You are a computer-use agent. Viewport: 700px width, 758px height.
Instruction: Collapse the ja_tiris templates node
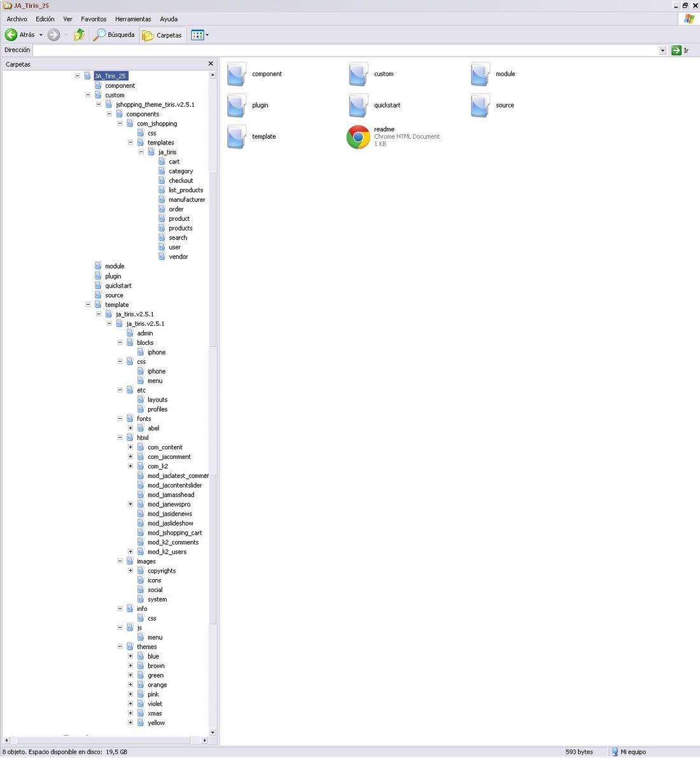click(x=141, y=152)
